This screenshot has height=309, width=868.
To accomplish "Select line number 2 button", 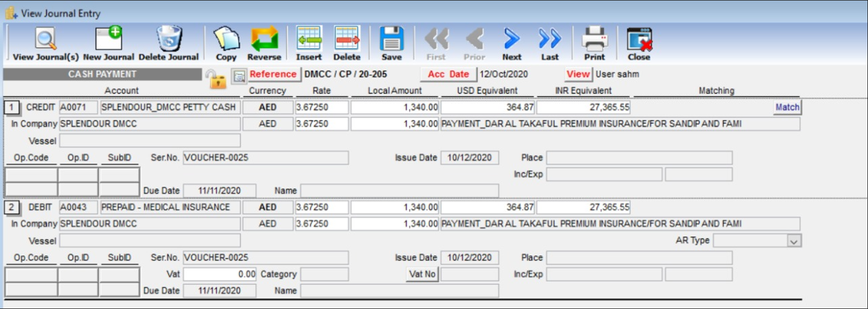I will pyautogui.click(x=11, y=207).
